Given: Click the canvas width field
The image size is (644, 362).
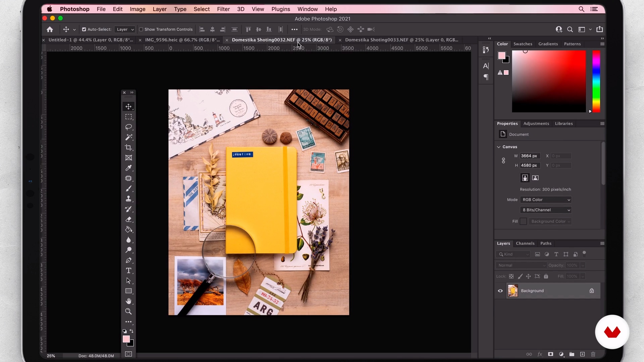Looking at the screenshot, I should (530, 156).
